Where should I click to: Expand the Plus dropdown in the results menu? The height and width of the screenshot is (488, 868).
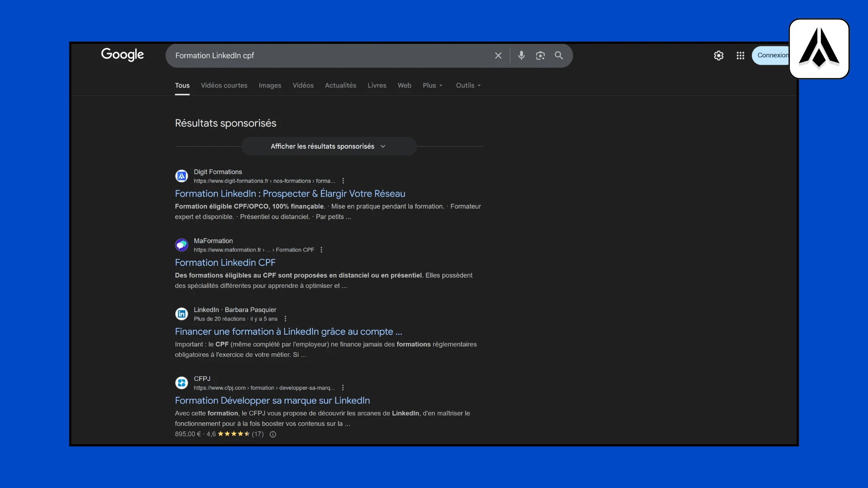(432, 85)
